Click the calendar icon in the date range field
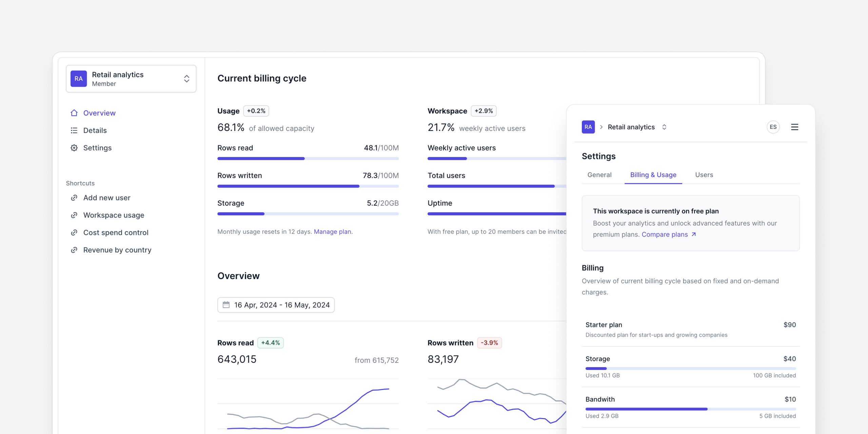The width and height of the screenshot is (868, 434). click(226, 305)
